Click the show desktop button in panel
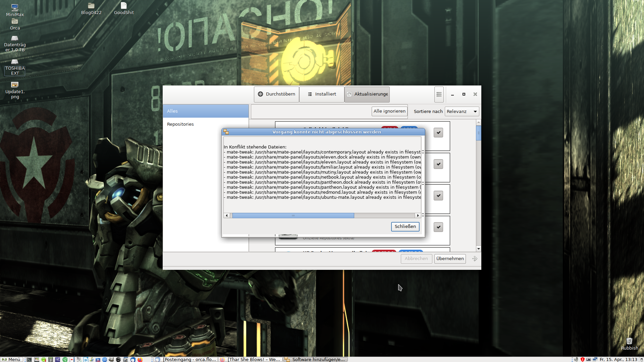 coord(641,359)
